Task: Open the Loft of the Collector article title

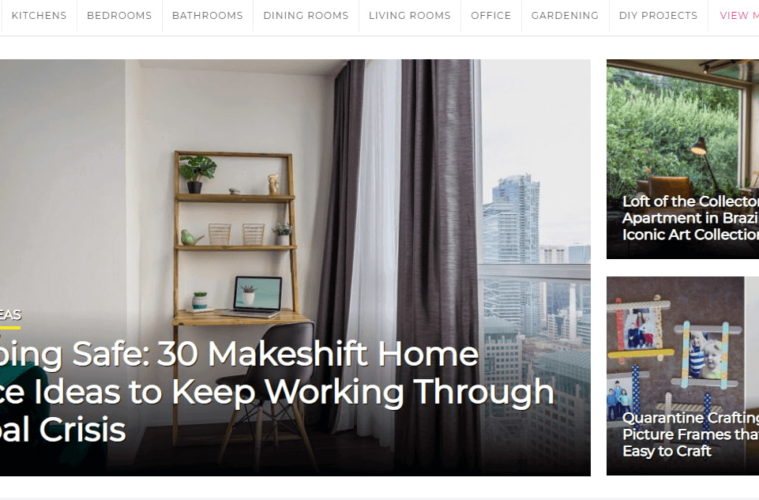Action: 690,218
